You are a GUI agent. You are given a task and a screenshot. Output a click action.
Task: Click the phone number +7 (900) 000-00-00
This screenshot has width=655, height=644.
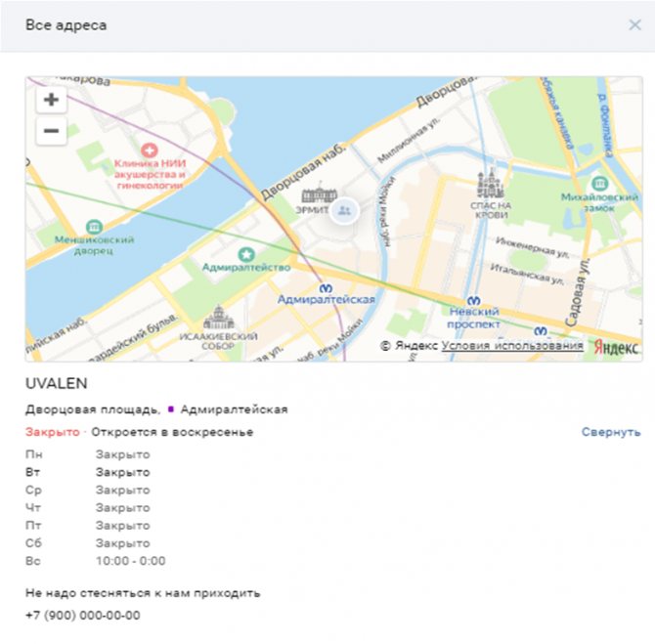tap(82, 616)
